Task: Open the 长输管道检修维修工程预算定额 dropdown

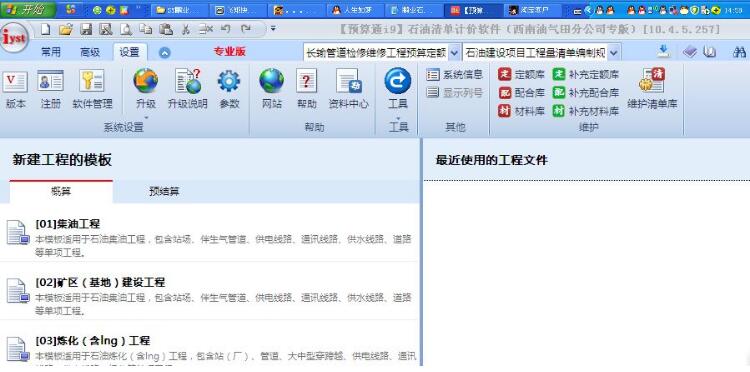Action: (454, 53)
